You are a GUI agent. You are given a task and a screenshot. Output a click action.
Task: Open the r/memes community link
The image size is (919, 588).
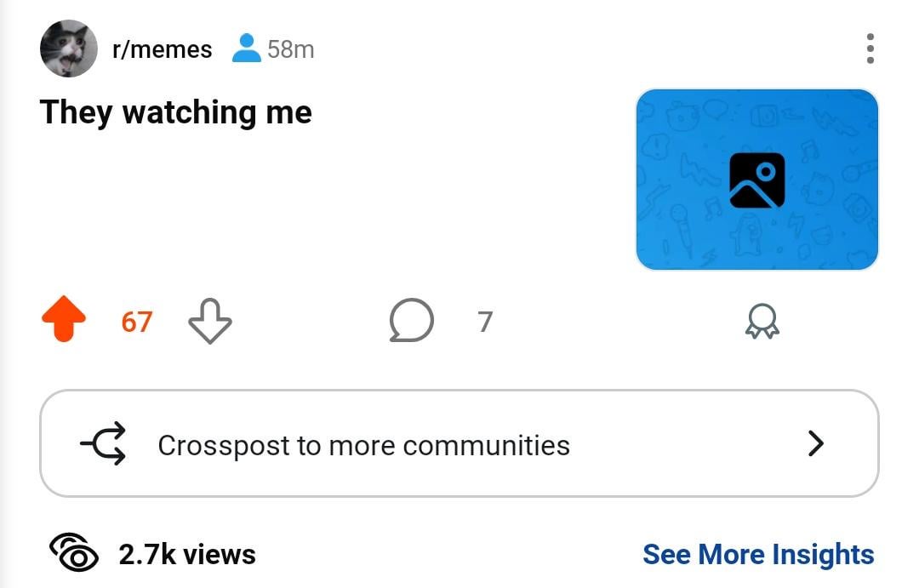(x=163, y=49)
